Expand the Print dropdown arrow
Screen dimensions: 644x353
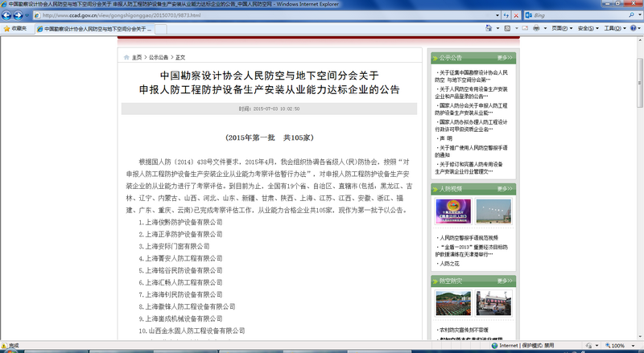coord(545,28)
